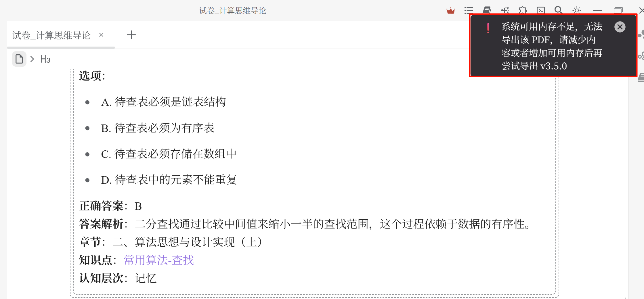Open search with the magnifier icon

pyautogui.click(x=559, y=10)
